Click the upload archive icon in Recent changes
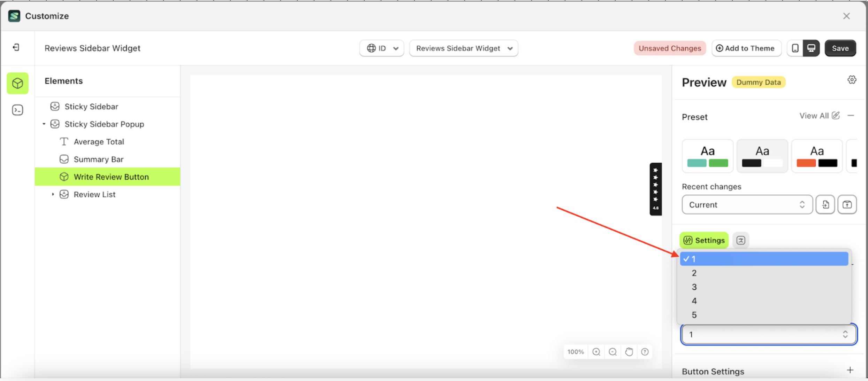The image size is (868, 381). [x=847, y=204]
